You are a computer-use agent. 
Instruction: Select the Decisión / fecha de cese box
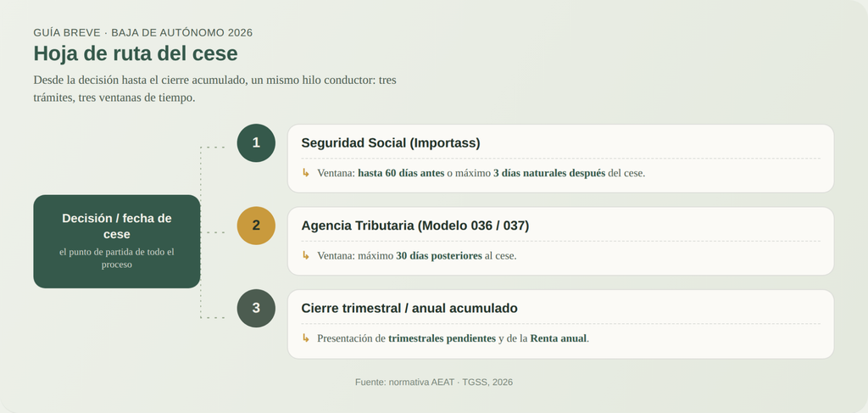tap(117, 242)
